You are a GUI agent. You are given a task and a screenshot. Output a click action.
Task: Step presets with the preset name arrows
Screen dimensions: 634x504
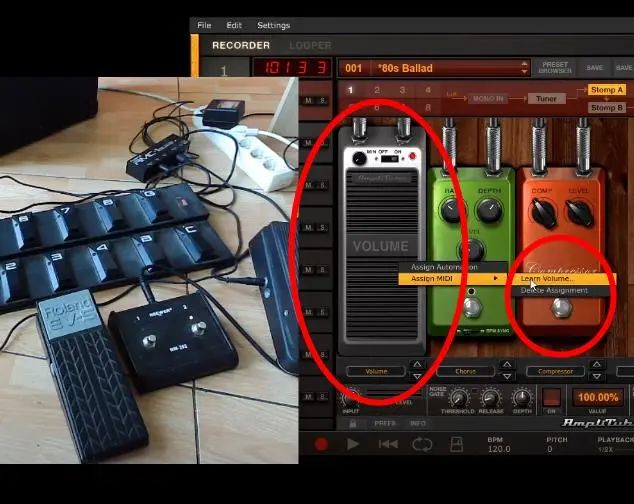click(x=524, y=68)
